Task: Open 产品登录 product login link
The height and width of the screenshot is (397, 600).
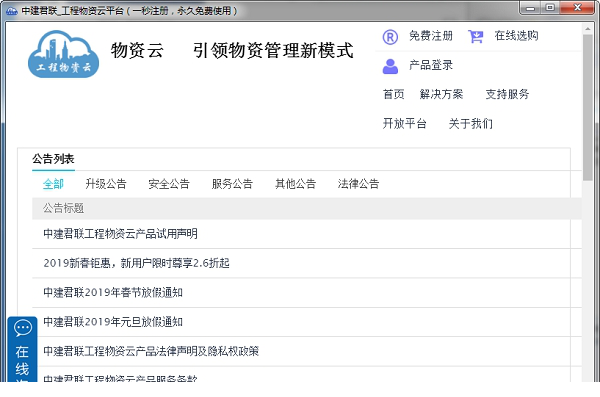Action: point(431,65)
